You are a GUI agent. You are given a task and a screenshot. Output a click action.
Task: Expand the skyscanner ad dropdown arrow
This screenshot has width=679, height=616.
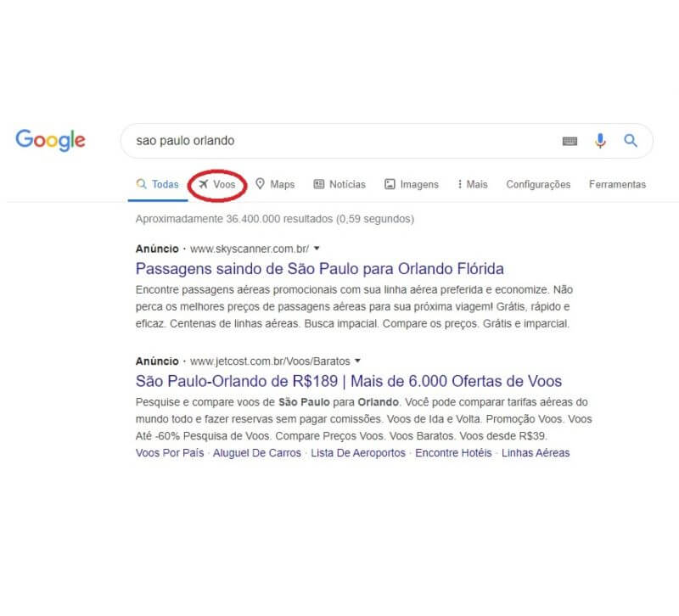click(317, 249)
